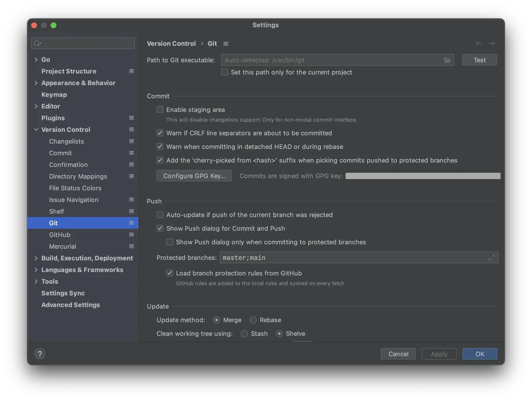Enable the staging area checkbox
Image resolution: width=532 pixels, height=401 pixels.
[160, 110]
